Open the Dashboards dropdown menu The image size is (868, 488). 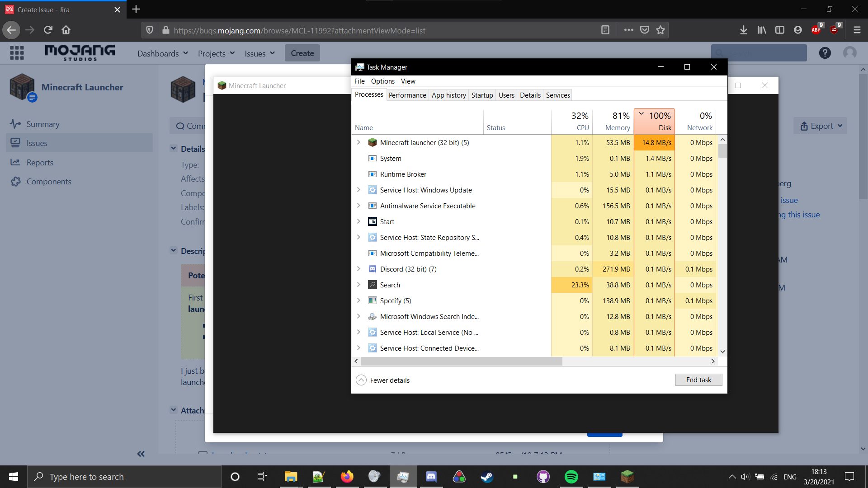(x=162, y=53)
